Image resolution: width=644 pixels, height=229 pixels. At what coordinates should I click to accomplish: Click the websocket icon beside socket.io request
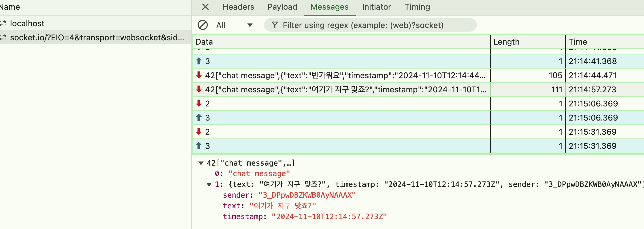[x=3, y=38]
